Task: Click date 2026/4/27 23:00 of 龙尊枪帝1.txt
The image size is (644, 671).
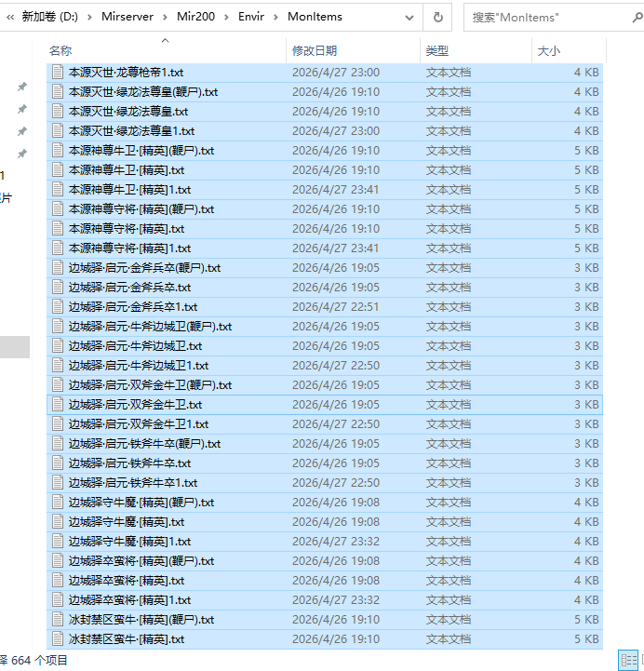Action: (x=336, y=73)
